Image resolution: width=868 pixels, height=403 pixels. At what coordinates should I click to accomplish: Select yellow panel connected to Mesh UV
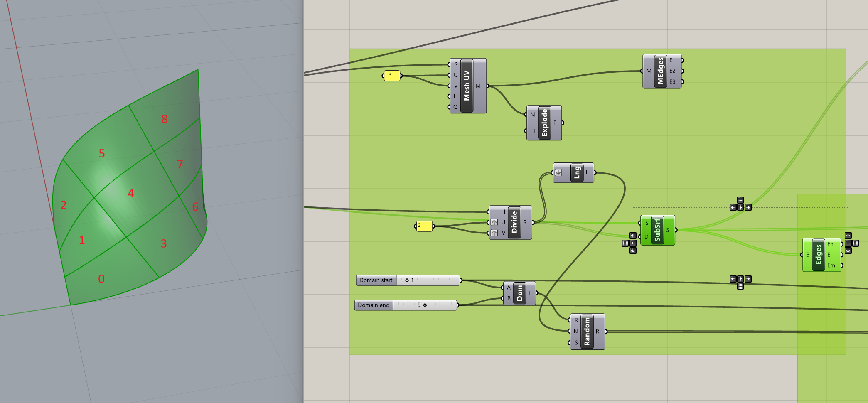click(x=391, y=76)
